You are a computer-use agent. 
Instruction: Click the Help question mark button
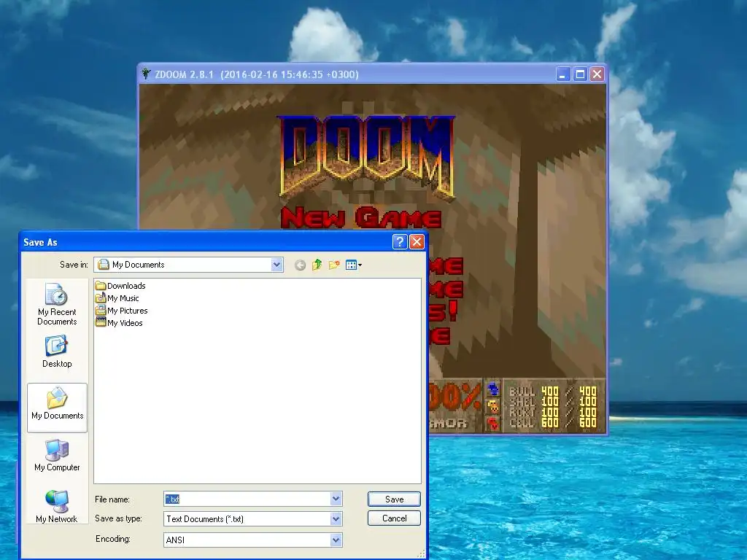[400, 242]
